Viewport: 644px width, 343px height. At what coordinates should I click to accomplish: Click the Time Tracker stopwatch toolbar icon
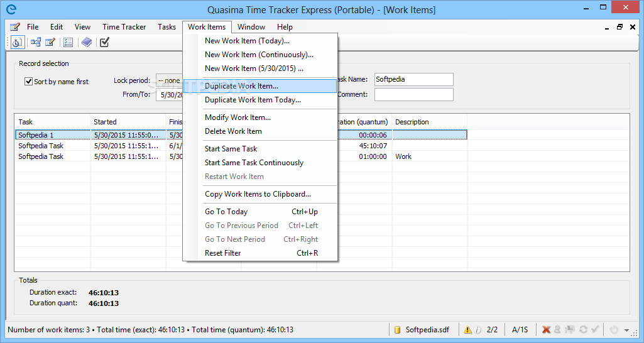(17, 42)
